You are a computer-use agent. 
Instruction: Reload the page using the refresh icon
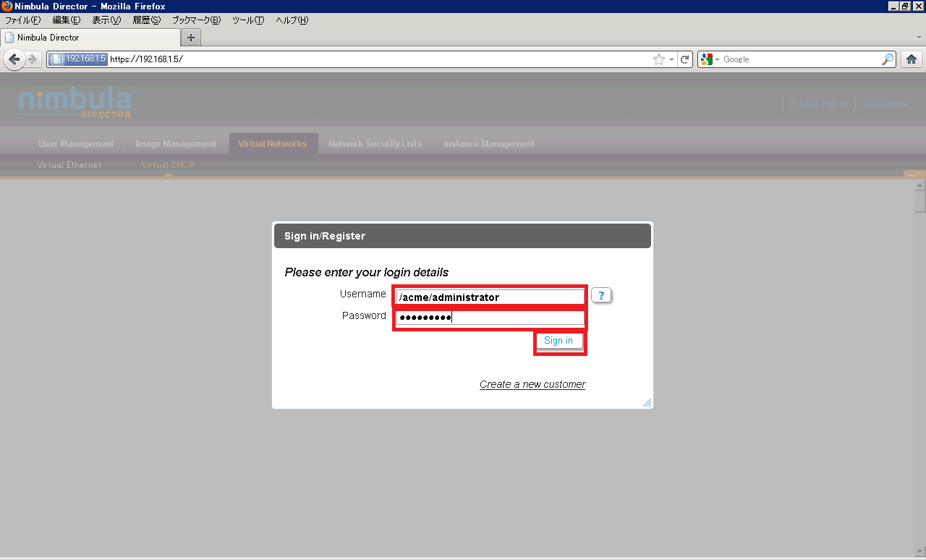tap(685, 59)
